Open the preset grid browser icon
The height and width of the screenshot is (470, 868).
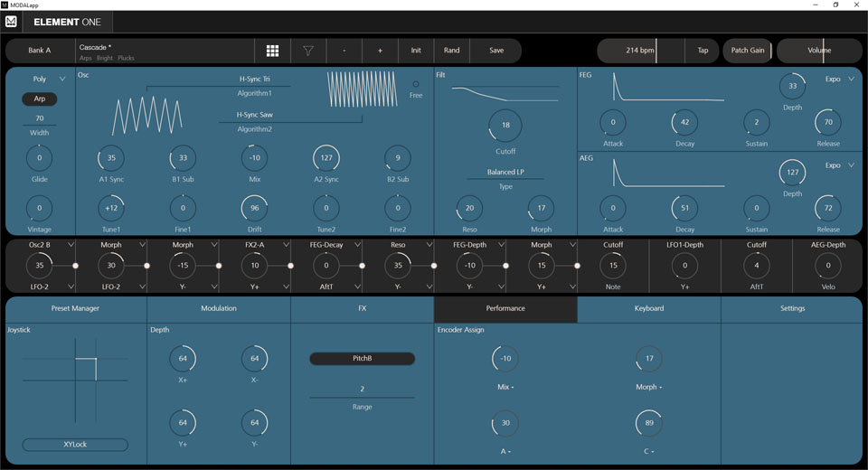point(272,51)
